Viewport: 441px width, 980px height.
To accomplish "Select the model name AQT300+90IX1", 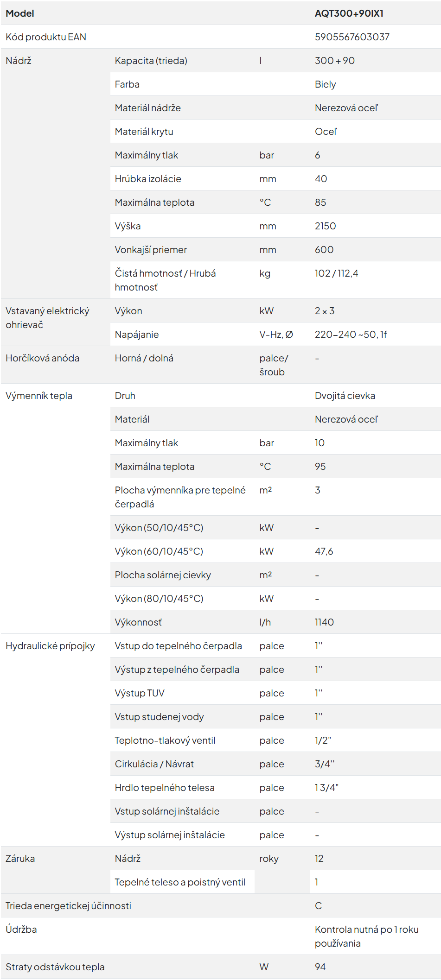I will pos(349,13).
